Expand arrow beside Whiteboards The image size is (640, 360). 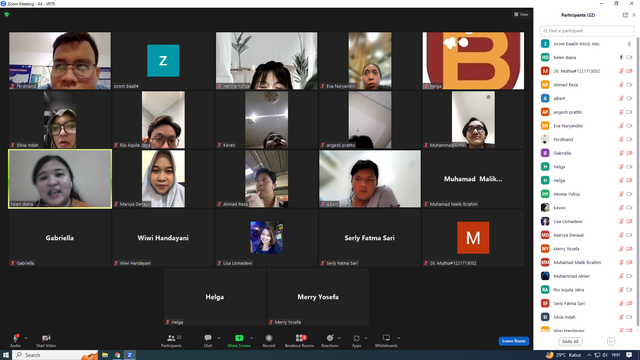(399, 338)
